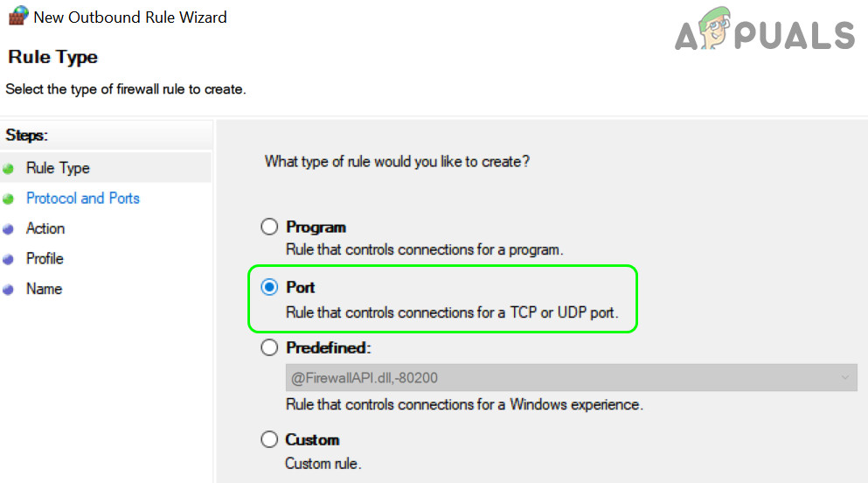Image resolution: width=868 pixels, height=483 pixels.
Task: Click the purple bullet beside Action step
Action: coord(9,229)
